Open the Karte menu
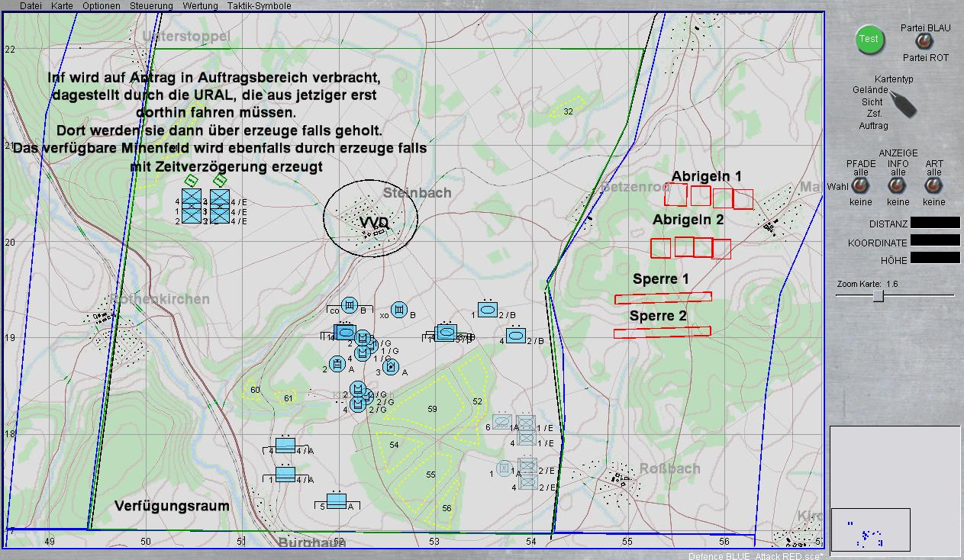 (x=62, y=5)
